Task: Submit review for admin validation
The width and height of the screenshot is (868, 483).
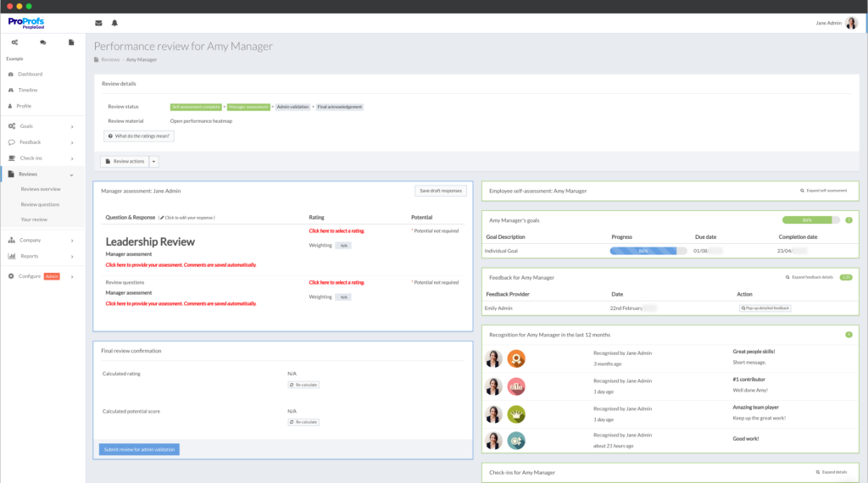Action: coord(139,449)
